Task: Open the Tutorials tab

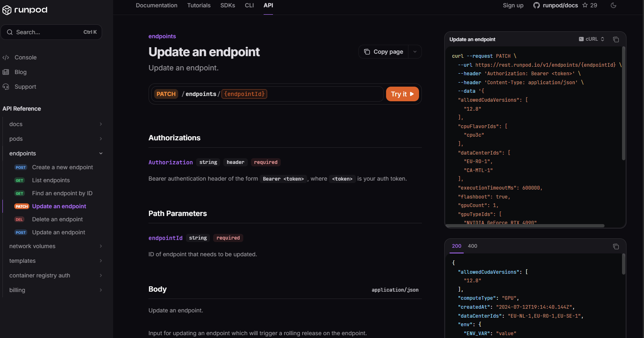Action: tap(199, 5)
